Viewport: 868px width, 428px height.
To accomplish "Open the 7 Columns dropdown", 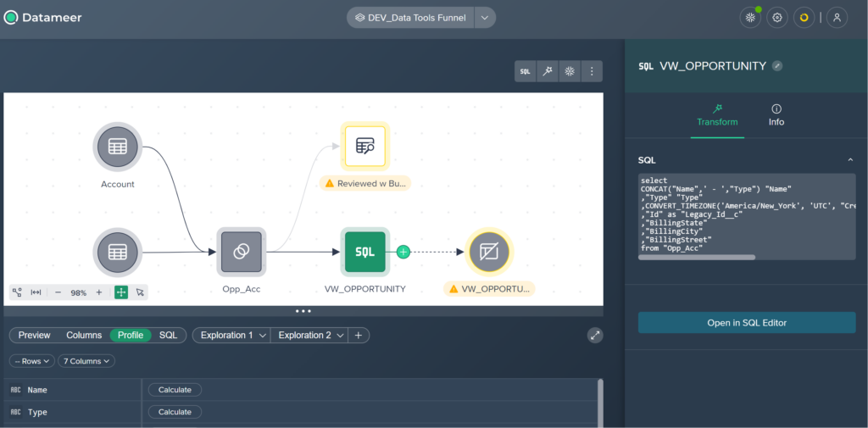I will click(86, 361).
